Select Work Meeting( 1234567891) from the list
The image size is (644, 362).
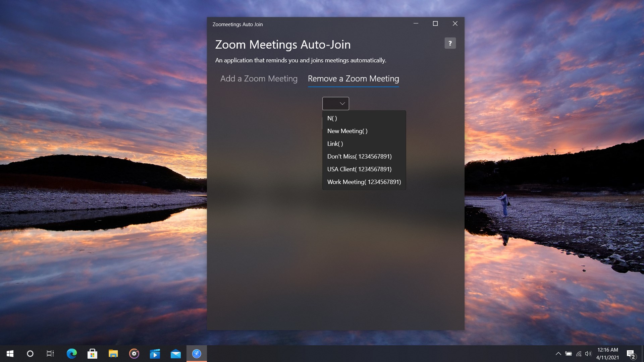[x=364, y=182]
